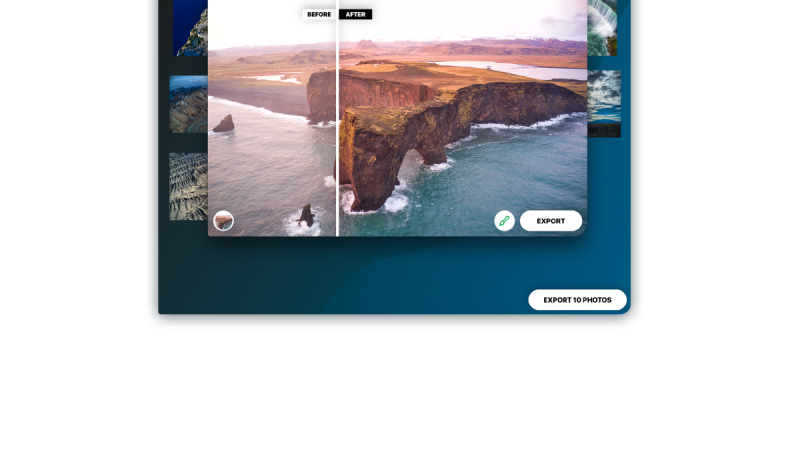
Task: Open the colorful mountains thumbnail on left
Action: pyautogui.click(x=188, y=105)
